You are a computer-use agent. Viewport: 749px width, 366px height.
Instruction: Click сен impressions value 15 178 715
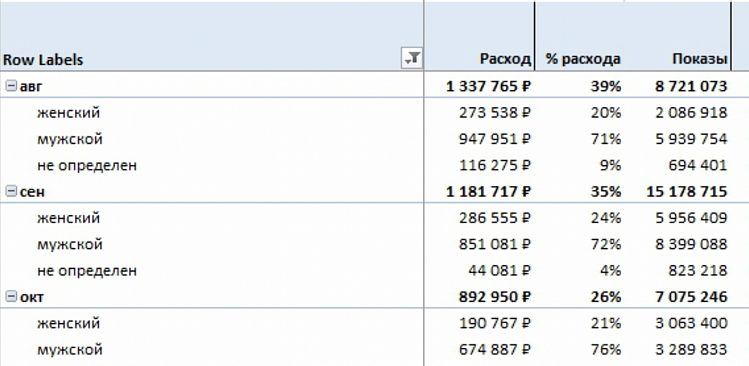(x=687, y=191)
